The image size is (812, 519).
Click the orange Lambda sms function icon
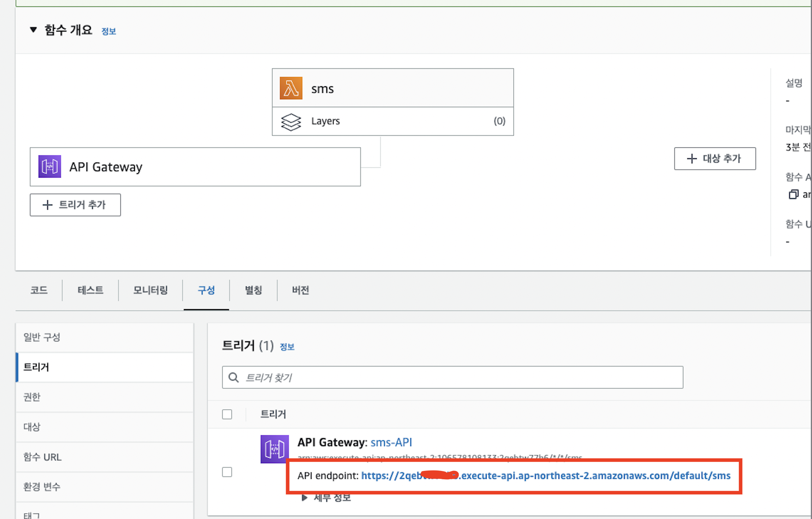(x=291, y=88)
